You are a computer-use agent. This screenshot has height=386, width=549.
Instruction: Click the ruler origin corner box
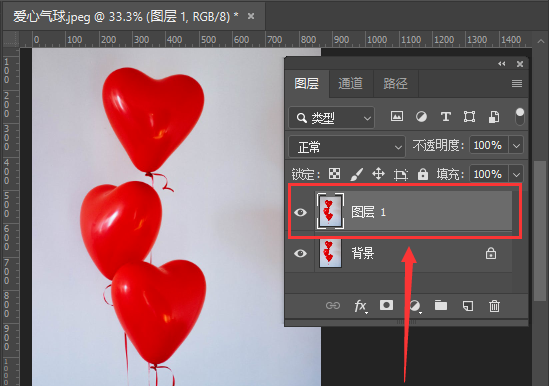[x=11, y=39]
